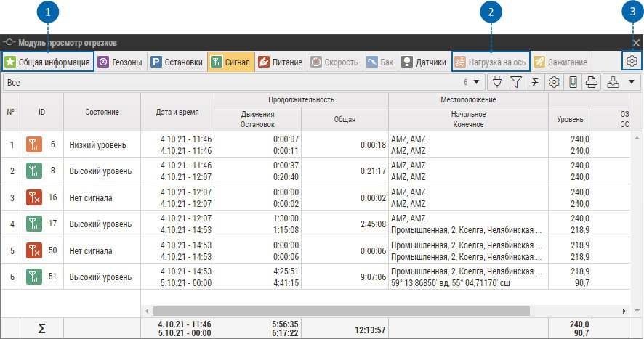Click the high signal icon with ID 17
This screenshot has height=339, width=644.
point(34,224)
